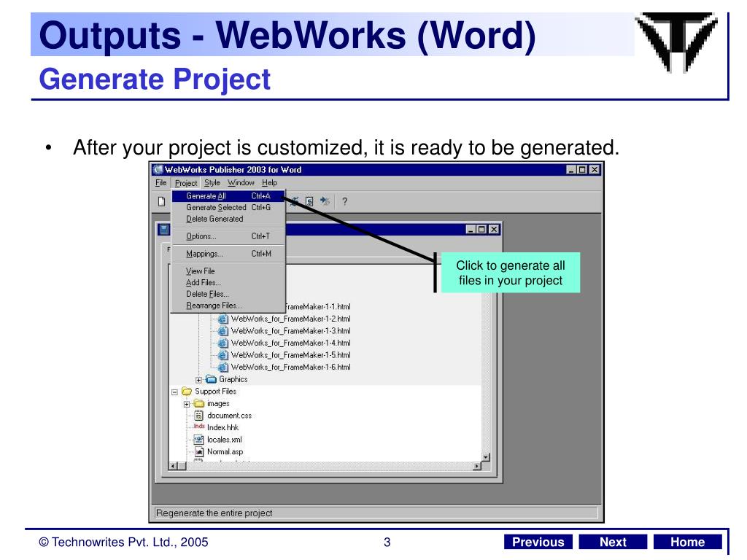
Task: Select Index.hhk in the tree
Action: click(x=222, y=427)
